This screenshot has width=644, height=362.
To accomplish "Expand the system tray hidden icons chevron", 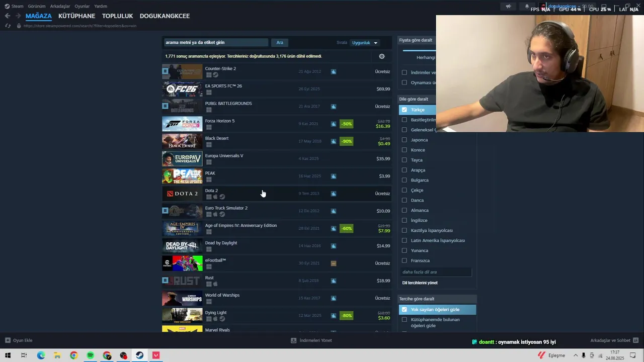I will tap(575, 355).
